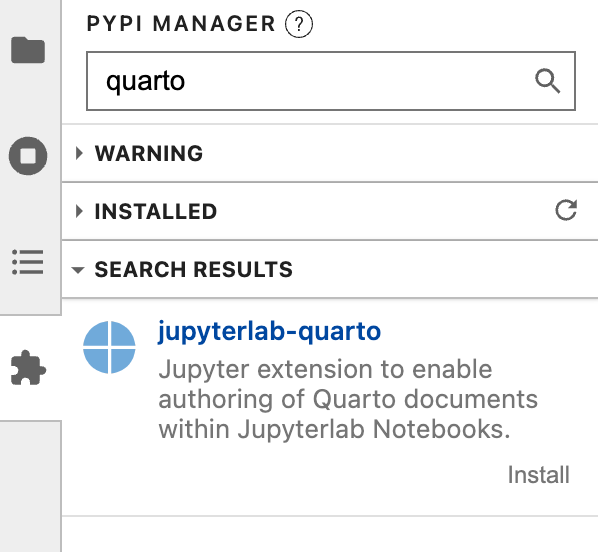Viewport: 598px width, 552px height.
Task: Click the search magnifier icon
Action: [x=548, y=81]
